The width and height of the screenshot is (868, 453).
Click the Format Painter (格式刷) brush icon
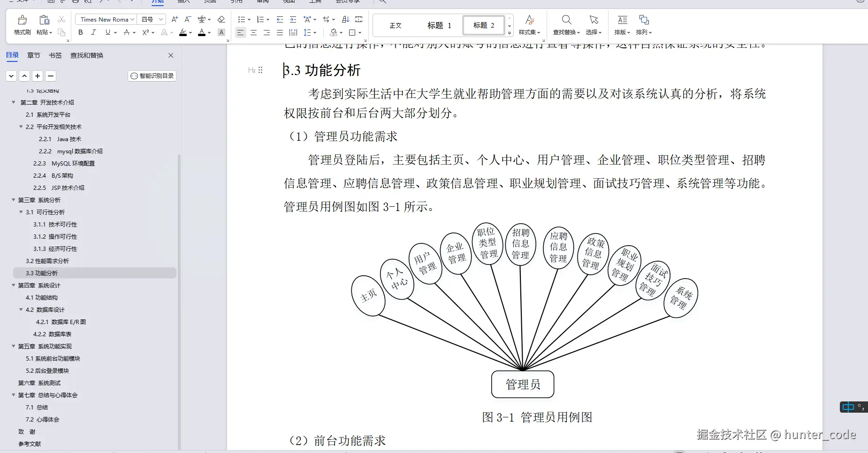pyautogui.click(x=22, y=20)
